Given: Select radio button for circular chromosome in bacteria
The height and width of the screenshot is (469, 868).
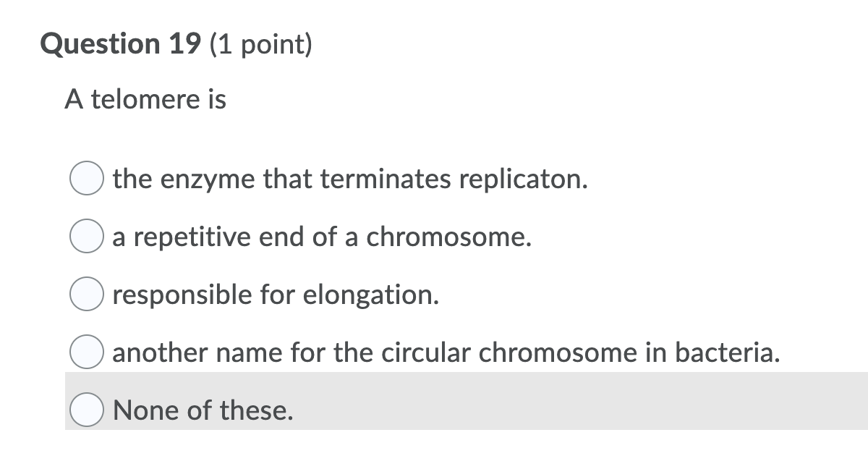Looking at the screenshot, I should [86, 353].
